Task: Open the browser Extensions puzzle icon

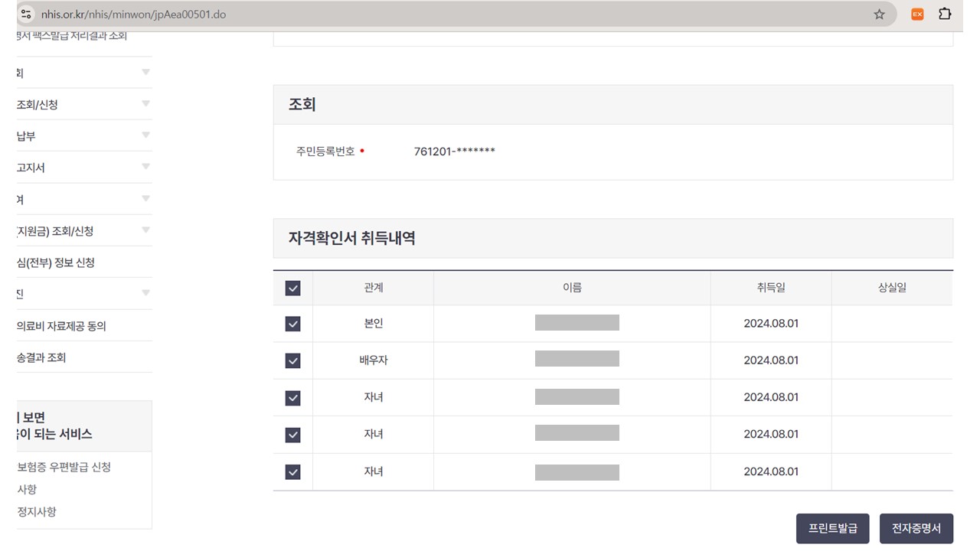Action: 945,14
